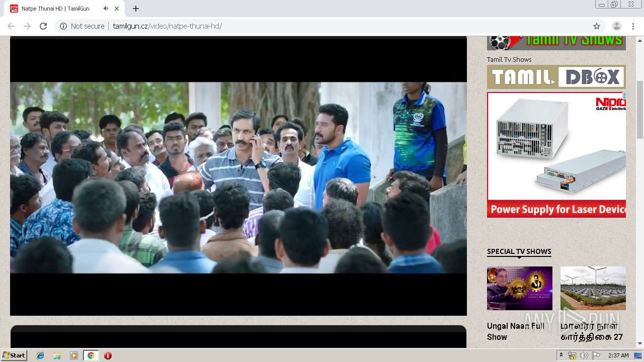Screen dimensions: 644x362
Task: Reload the current page
Action: tap(43, 26)
